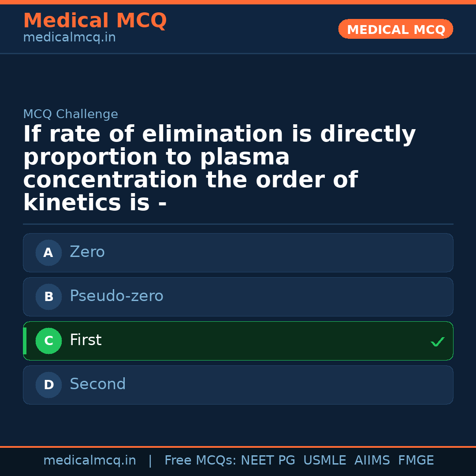Visit medicalmcq.in link under the title

tap(69, 38)
